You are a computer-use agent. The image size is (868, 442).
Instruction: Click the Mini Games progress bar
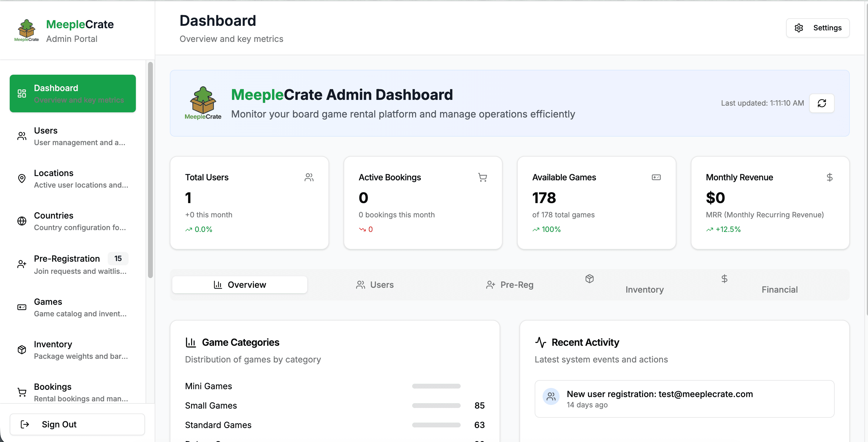436,386
